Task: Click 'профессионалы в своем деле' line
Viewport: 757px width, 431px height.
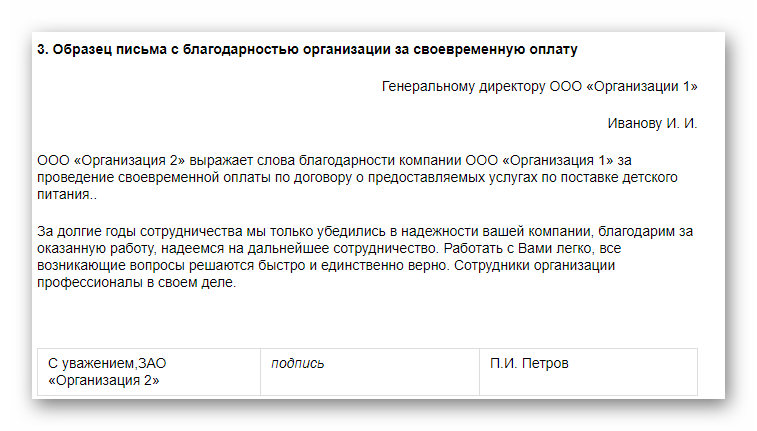Action: point(135,282)
